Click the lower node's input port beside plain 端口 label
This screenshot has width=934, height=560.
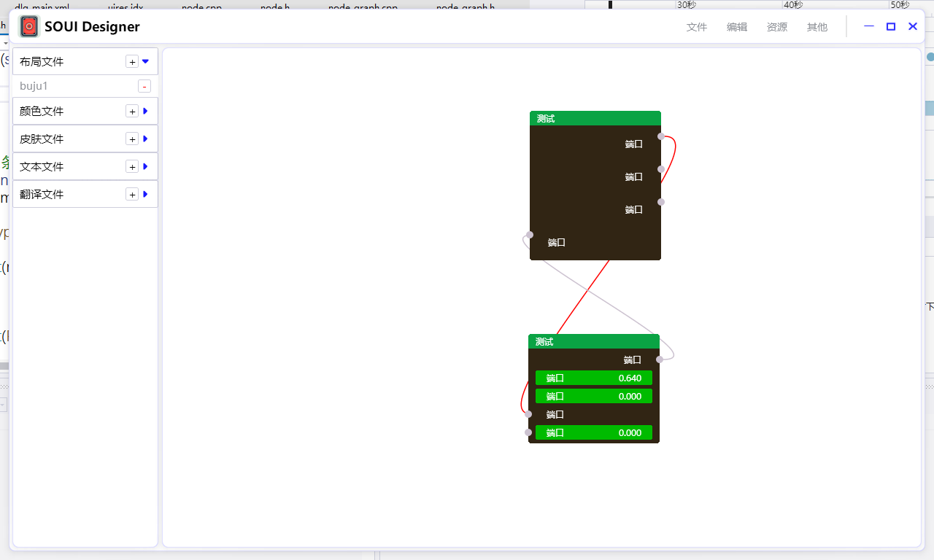528,414
